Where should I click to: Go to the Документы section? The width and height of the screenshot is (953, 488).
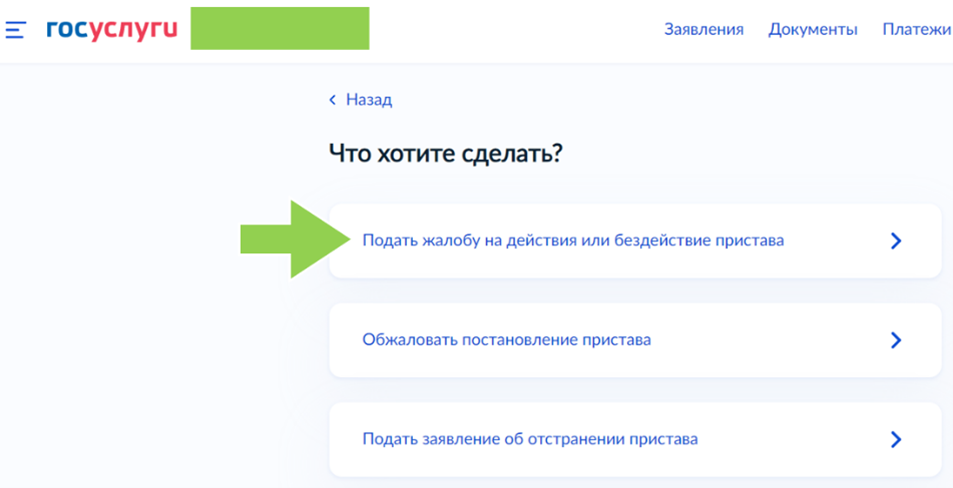[812, 29]
